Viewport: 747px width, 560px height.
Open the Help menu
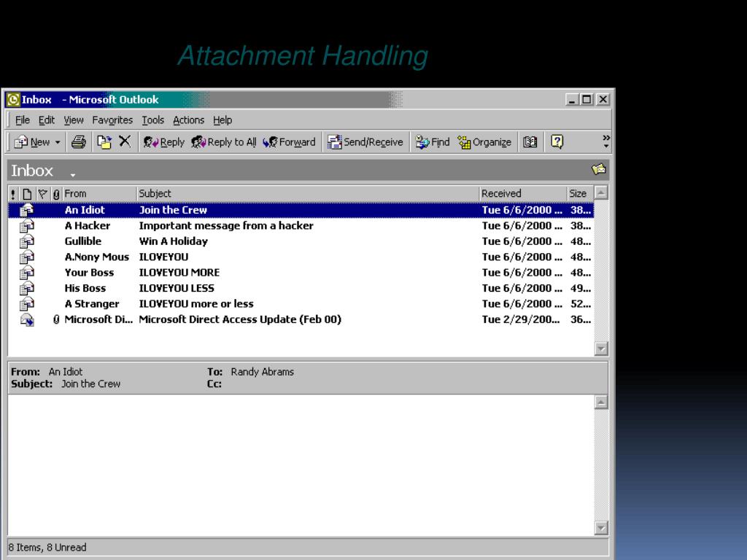click(x=222, y=120)
